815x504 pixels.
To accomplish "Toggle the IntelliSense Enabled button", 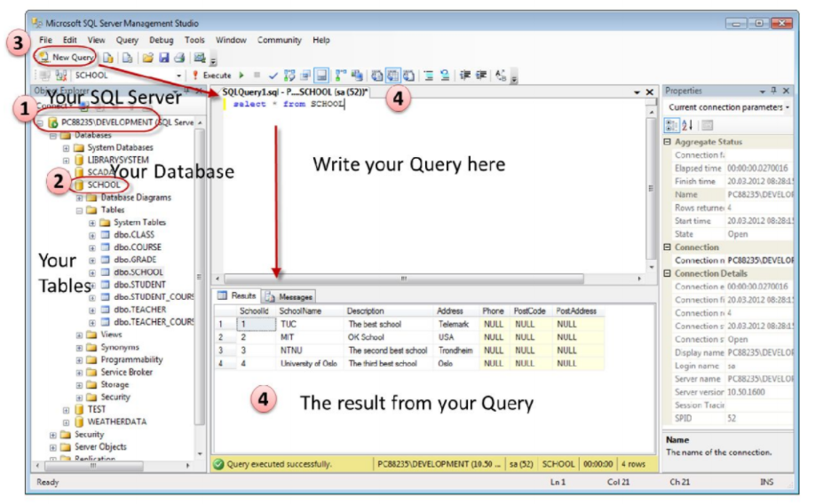I will 321,75.
